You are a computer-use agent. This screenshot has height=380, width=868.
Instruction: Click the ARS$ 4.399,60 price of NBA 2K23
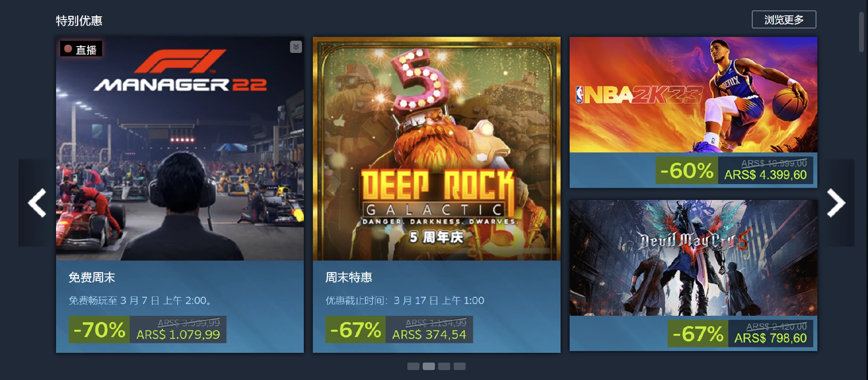tap(765, 175)
